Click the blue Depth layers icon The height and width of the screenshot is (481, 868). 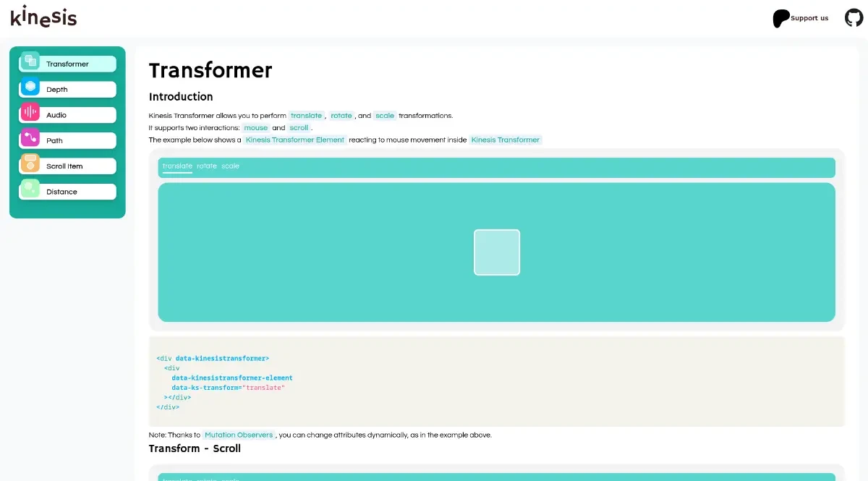[x=30, y=87]
